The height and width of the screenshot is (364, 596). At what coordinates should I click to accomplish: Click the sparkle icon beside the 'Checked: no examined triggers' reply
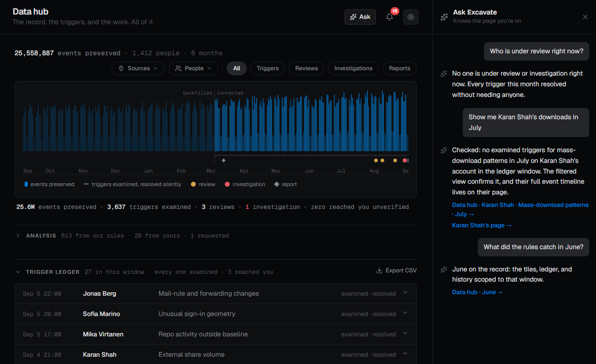(x=444, y=150)
